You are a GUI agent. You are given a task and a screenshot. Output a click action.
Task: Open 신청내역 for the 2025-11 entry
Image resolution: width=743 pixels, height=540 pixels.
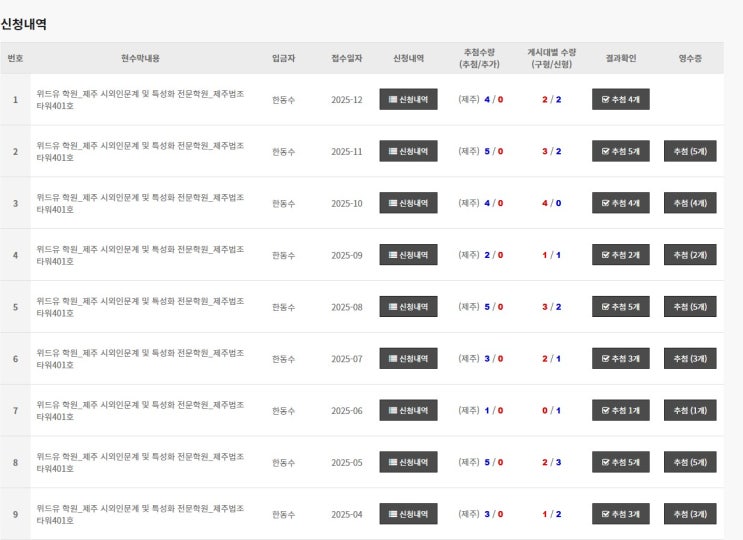pos(408,151)
